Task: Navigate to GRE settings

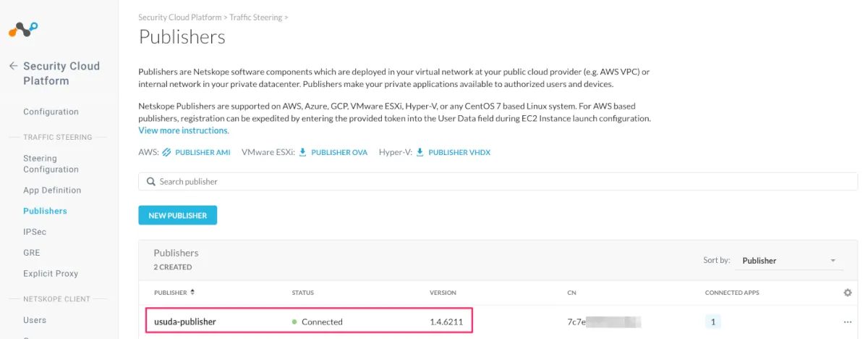Action: coord(32,253)
